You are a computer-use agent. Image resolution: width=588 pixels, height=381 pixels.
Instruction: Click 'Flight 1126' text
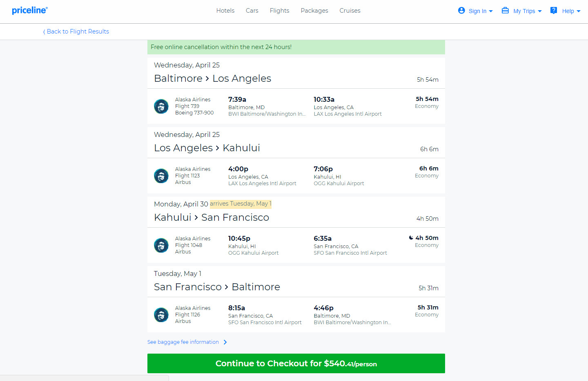coord(187,315)
